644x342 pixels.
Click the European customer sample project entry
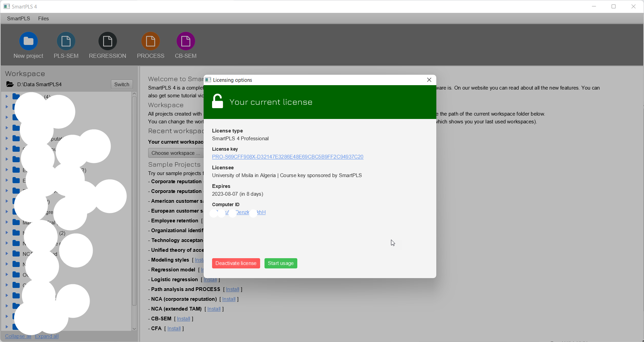(x=177, y=211)
